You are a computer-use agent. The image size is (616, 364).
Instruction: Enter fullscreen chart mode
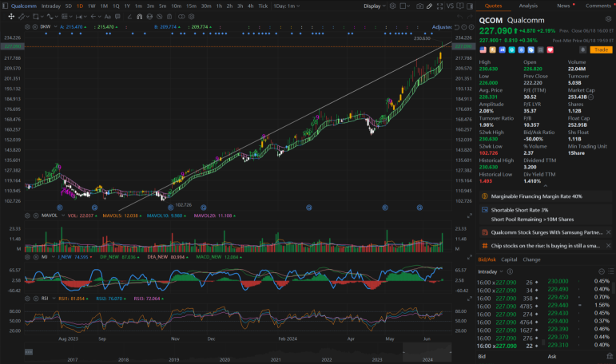(439, 6)
